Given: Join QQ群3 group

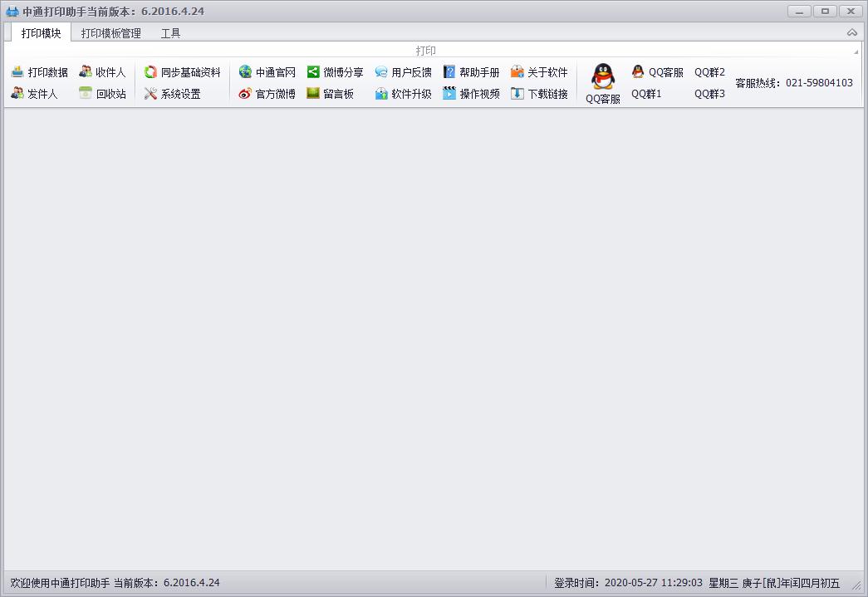Looking at the screenshot, I should [x=709, y=94].
